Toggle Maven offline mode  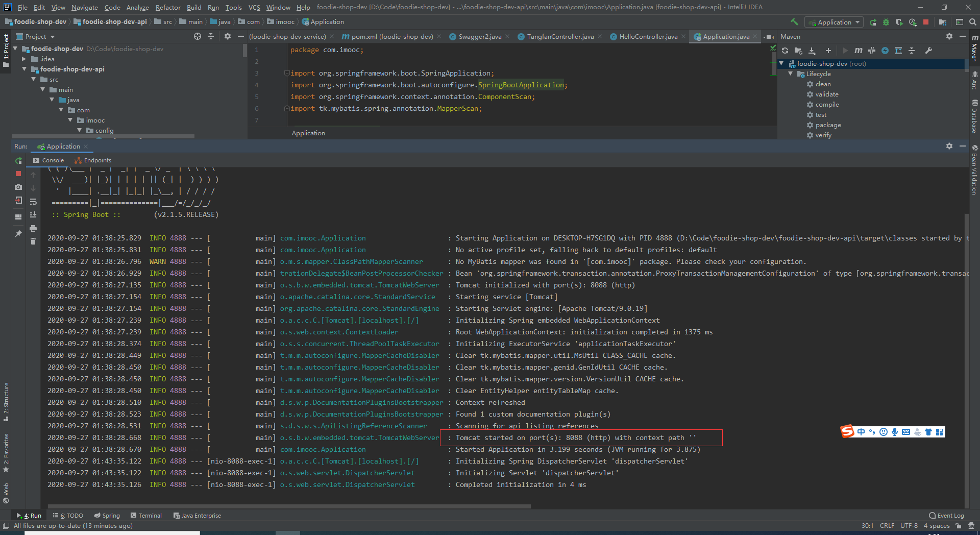click(872, 51)
